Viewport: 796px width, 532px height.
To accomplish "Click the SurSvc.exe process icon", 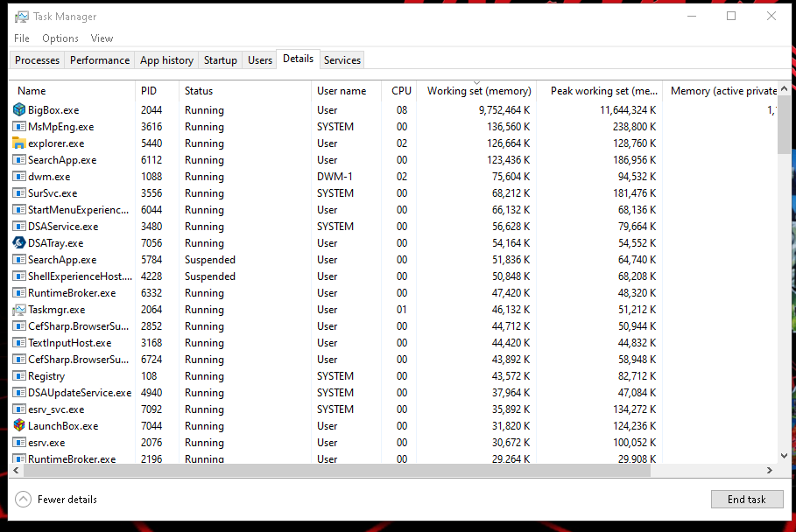I will pos(18,193).
